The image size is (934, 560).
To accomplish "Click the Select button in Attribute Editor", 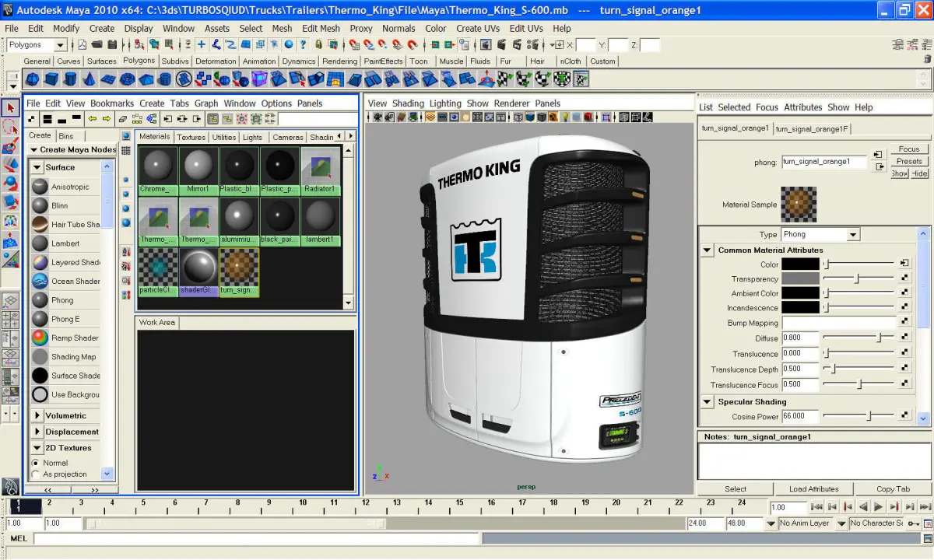I will (736, 489).
